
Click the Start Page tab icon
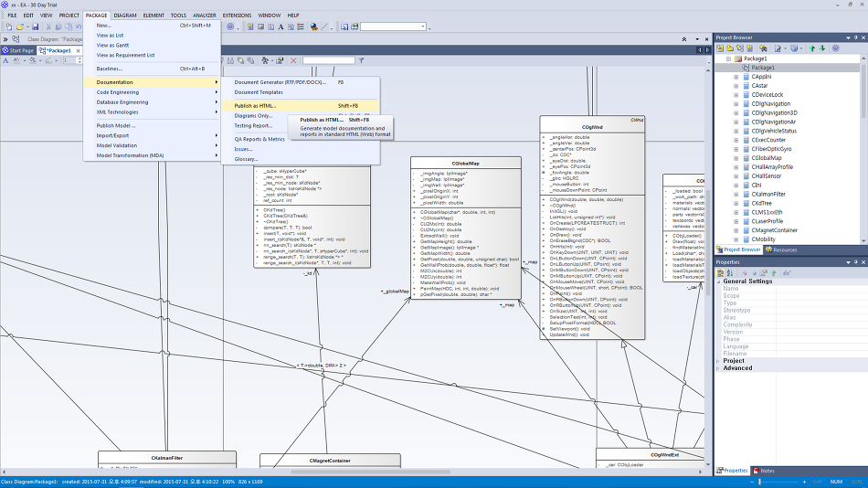click(x=5, y=50)
